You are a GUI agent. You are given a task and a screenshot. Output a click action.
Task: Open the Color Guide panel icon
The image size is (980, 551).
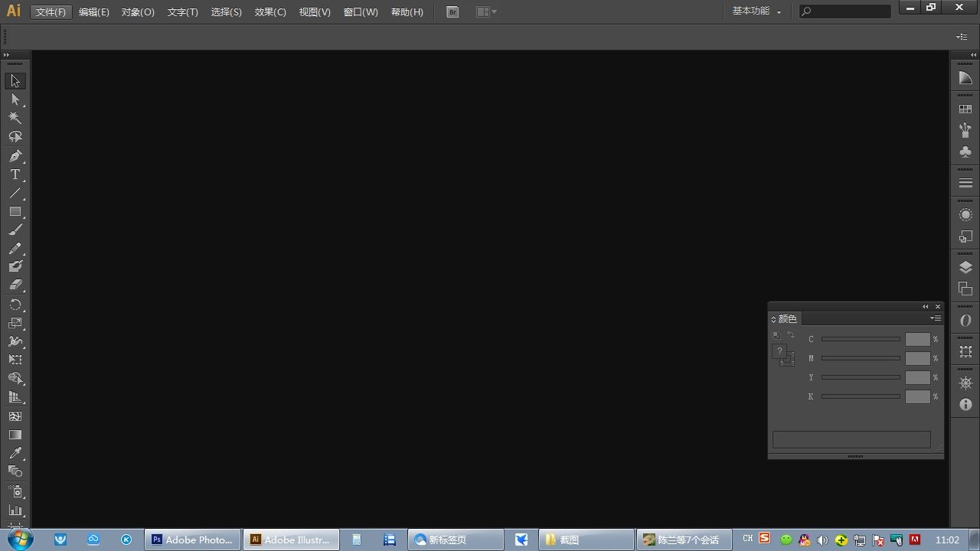[965, 78]
